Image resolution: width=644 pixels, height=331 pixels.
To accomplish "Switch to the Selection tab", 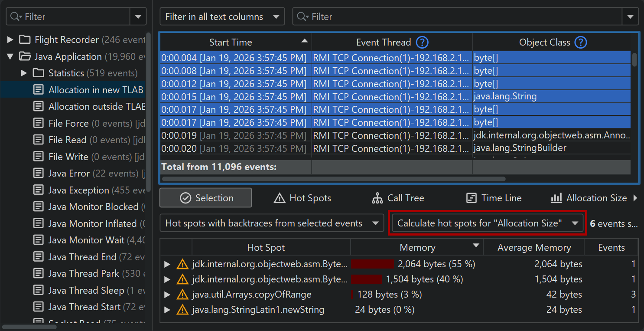I will coord(206,198).
